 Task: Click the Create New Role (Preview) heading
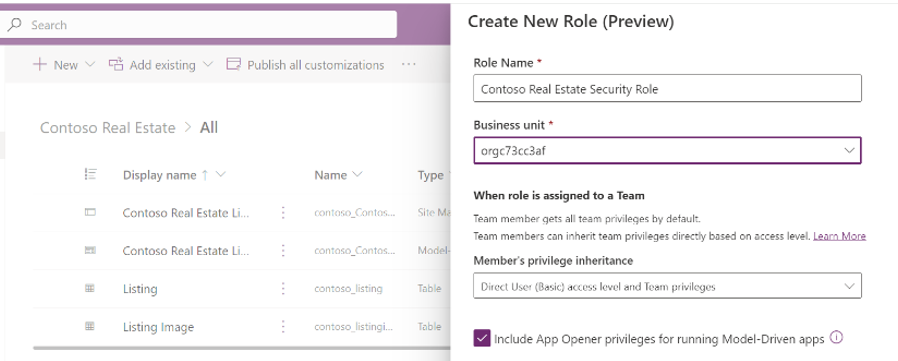(x=570, y=22)
